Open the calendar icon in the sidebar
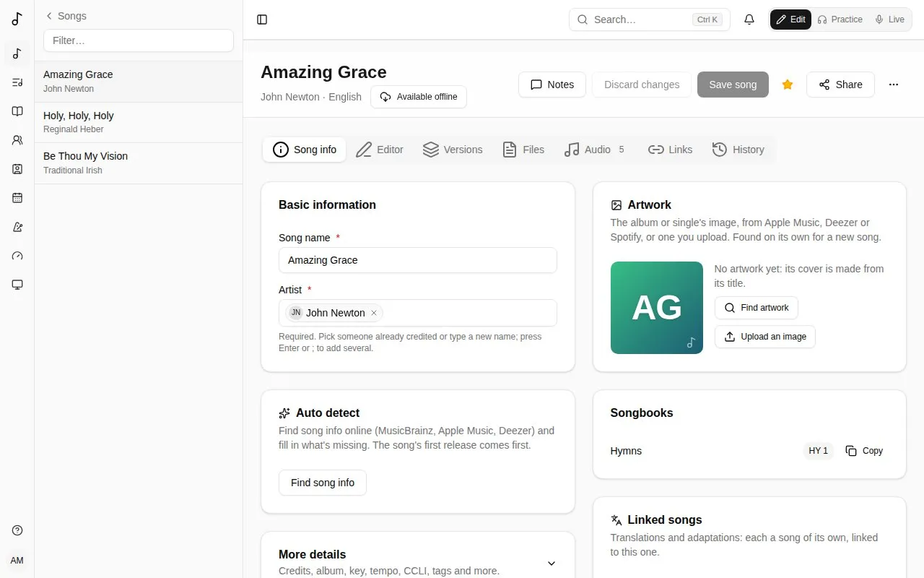 [17, 198]
